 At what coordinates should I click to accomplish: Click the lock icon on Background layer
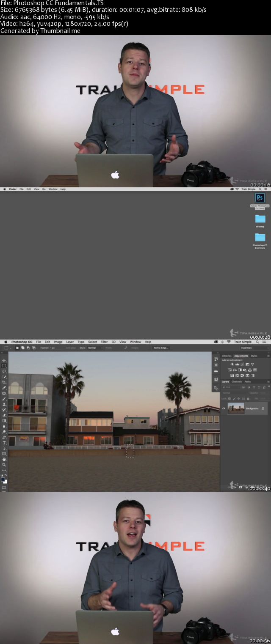[x=263, y=408]
